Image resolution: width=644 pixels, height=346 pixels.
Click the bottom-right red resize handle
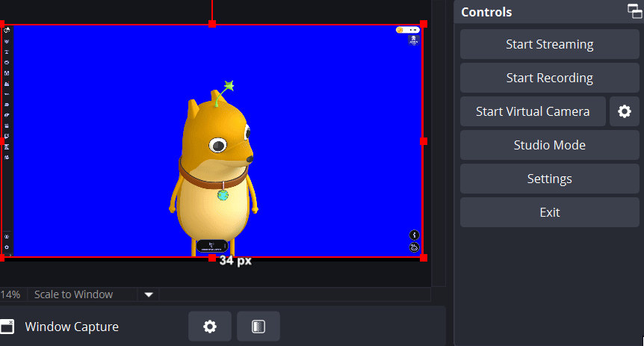(424, 257)
